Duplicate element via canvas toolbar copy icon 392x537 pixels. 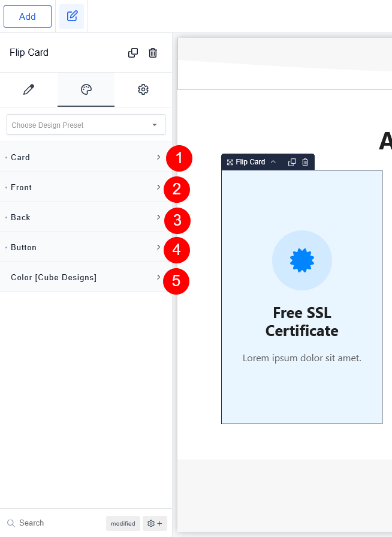coord(292,162)
